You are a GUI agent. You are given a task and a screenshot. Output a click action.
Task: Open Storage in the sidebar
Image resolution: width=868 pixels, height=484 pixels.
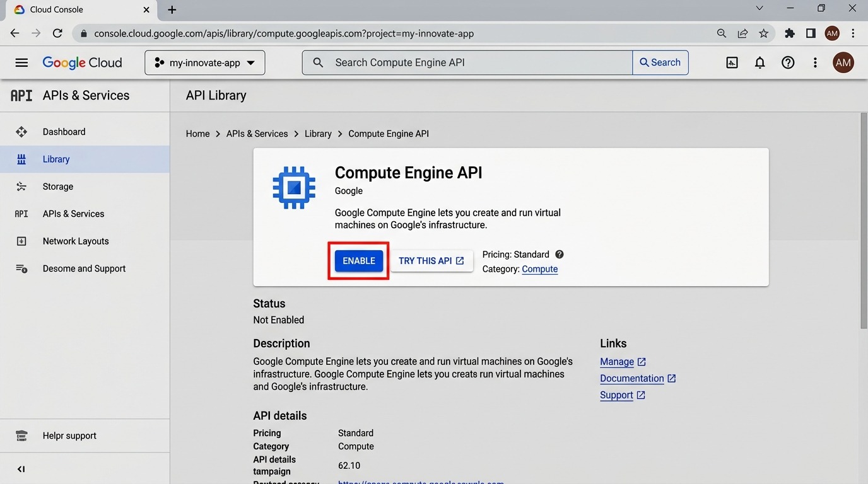[85, 187]
